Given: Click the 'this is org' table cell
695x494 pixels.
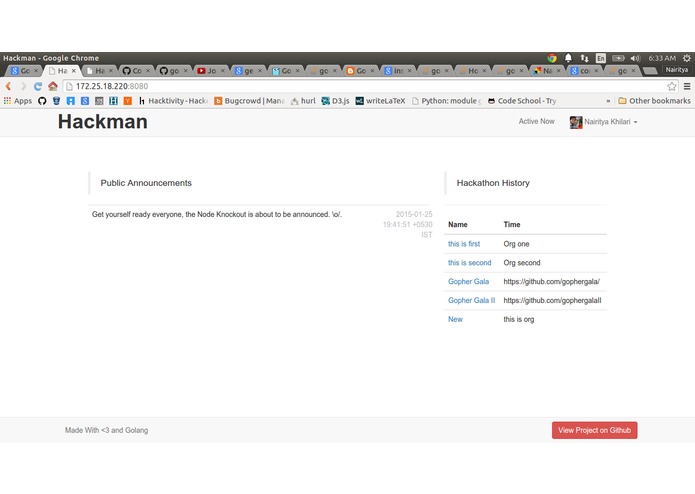Looking at the screenshot, I should coord(519,319).
